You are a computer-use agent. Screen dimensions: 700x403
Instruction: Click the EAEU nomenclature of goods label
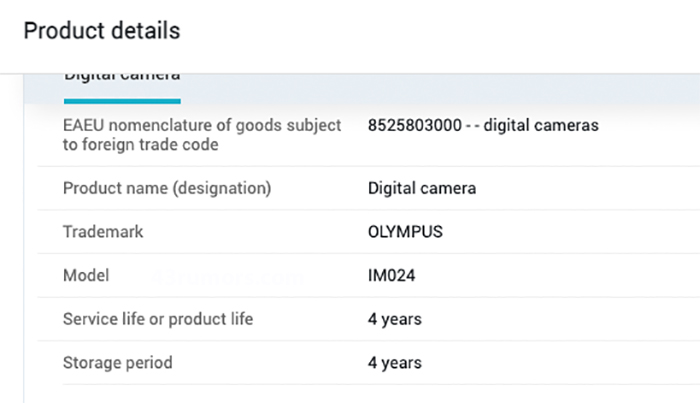click(202, 126)
